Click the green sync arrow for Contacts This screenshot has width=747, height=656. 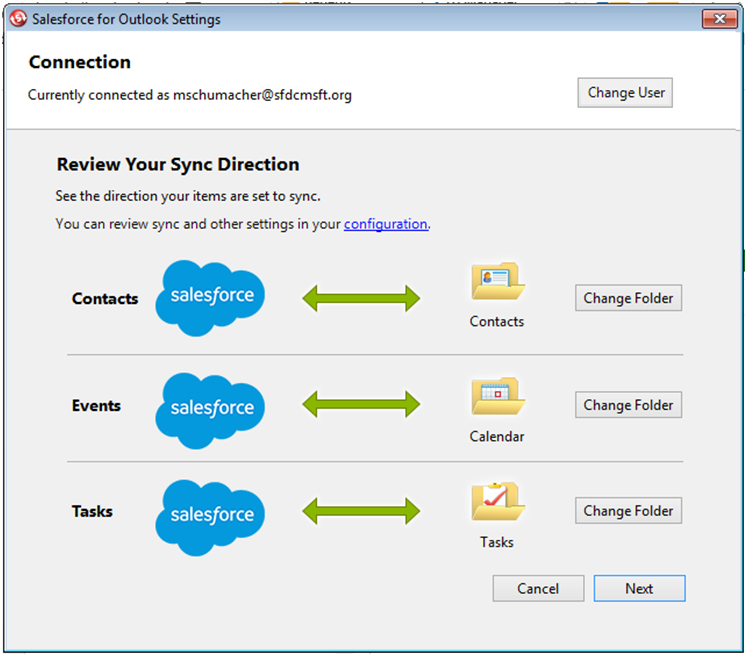point(361,297)
